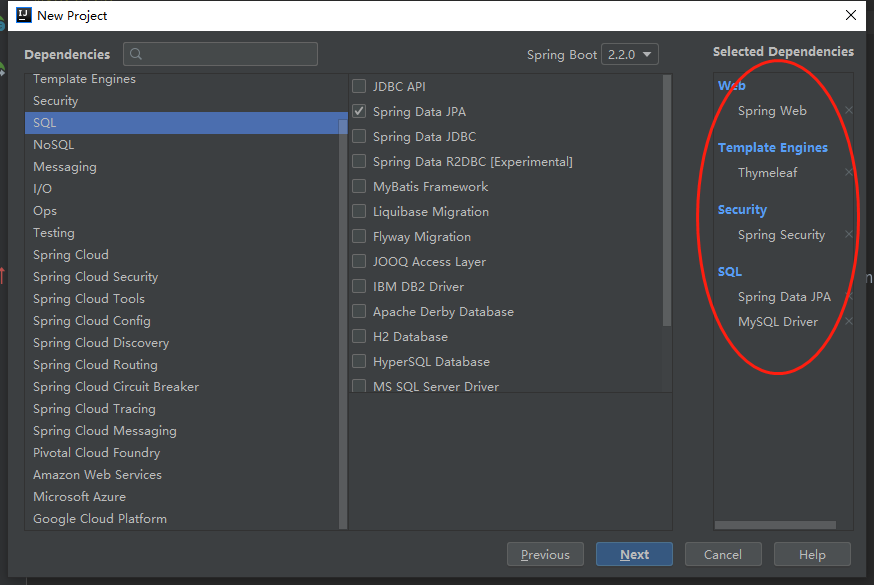Click the Help button
874x585 pixels.
[812, 554]
